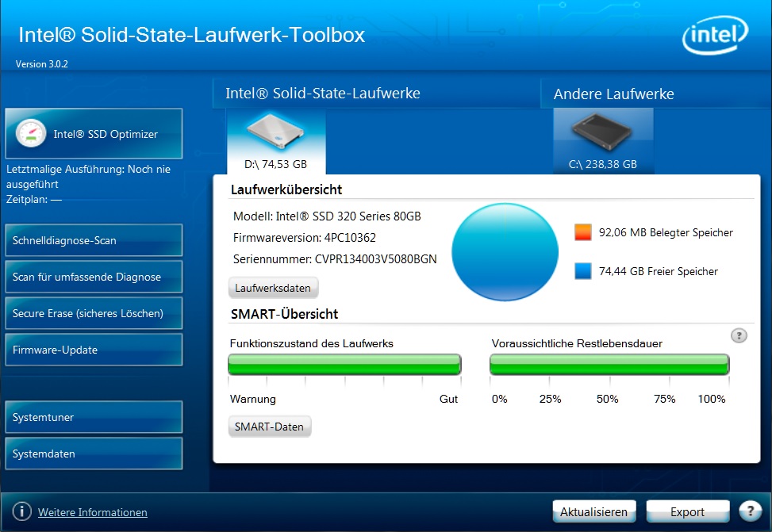Click the Aktualisieren button
The height and width of the screenshot is (532, 772).
click(594, 512)
